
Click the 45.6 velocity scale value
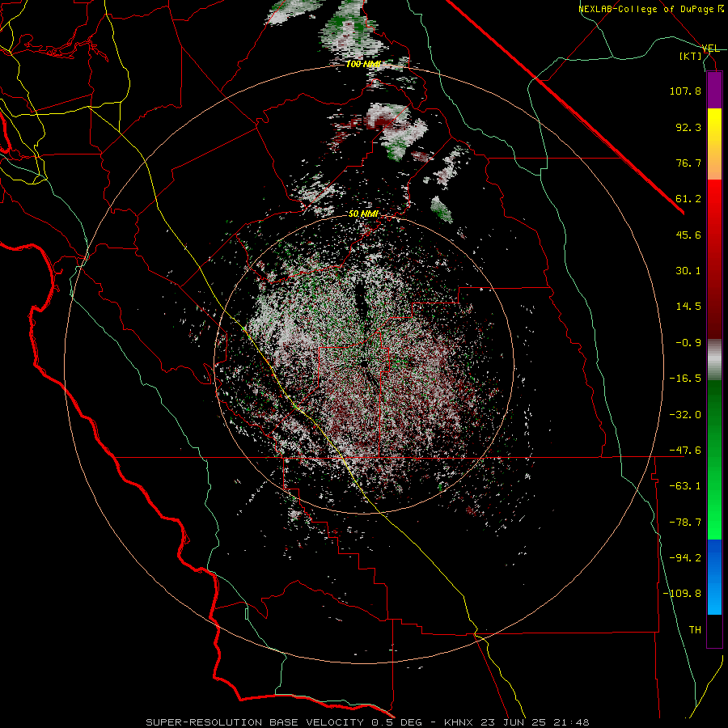(688, 235)
